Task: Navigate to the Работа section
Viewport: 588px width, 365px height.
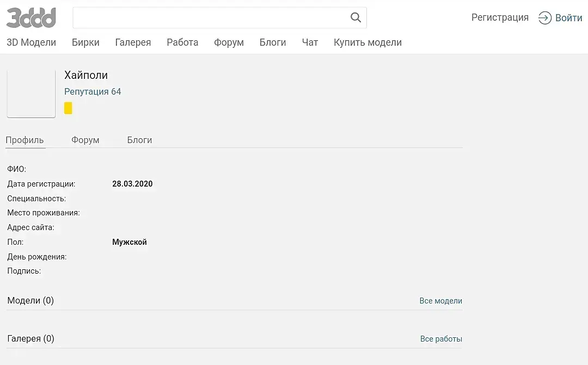Action: coord(182,42)
